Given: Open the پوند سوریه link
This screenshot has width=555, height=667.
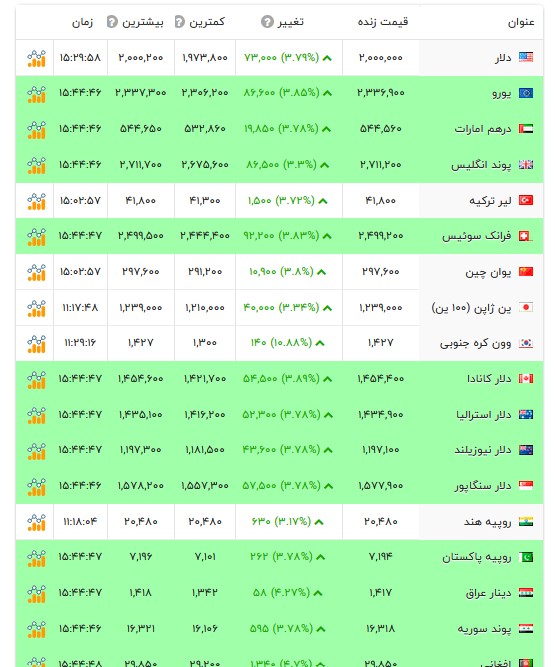Looking at the screenshot, I should click(484, 629).
